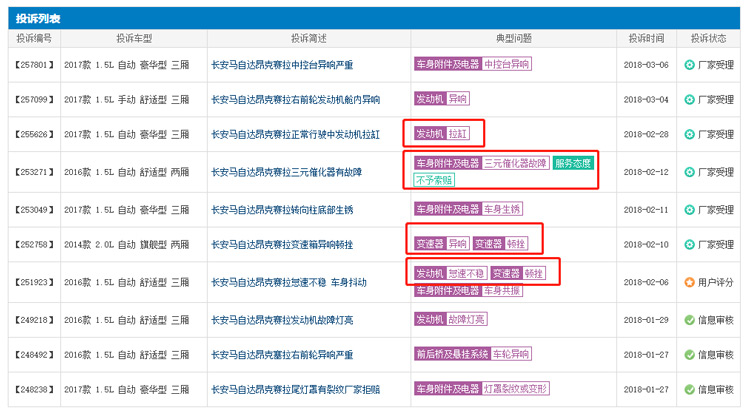Click 信息审核 checkmark icon for complaint 249218
This screenshot has width=750, height=412.
689,319
